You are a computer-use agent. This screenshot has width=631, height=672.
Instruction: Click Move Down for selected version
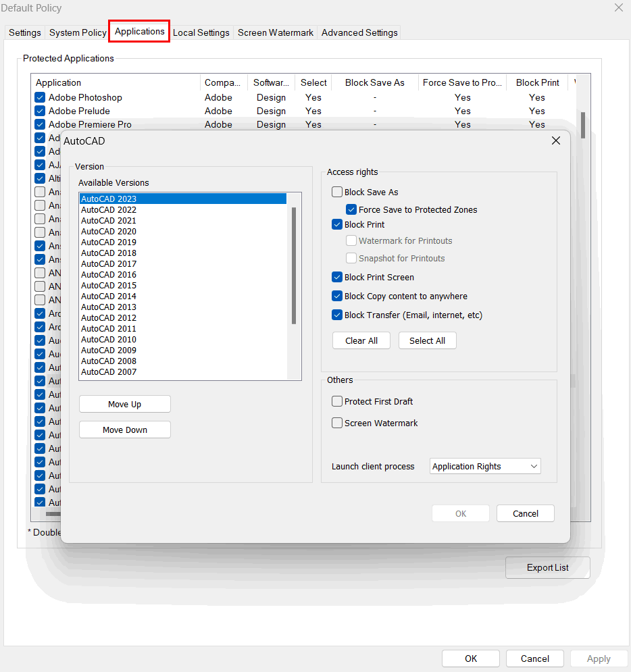(125, 430)
